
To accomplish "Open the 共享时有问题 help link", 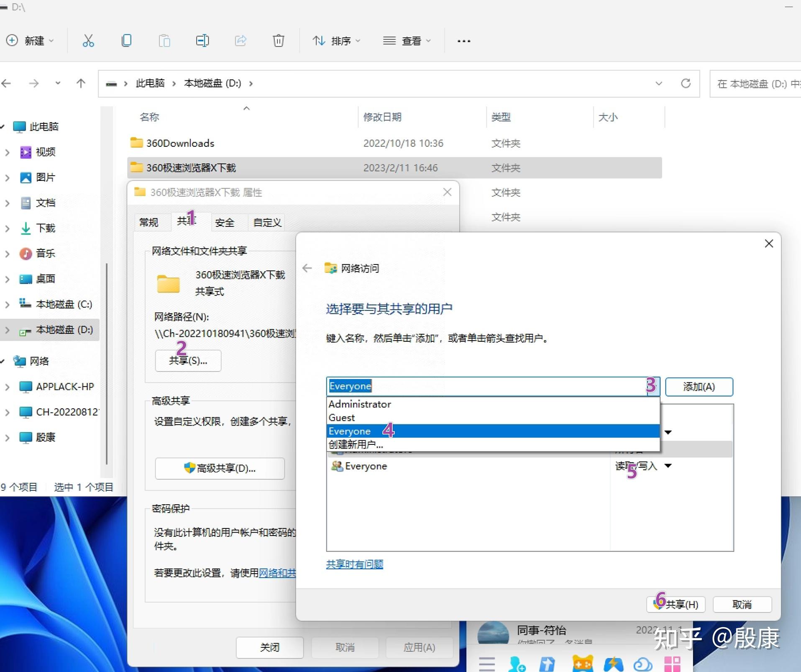I will (355, 564).
